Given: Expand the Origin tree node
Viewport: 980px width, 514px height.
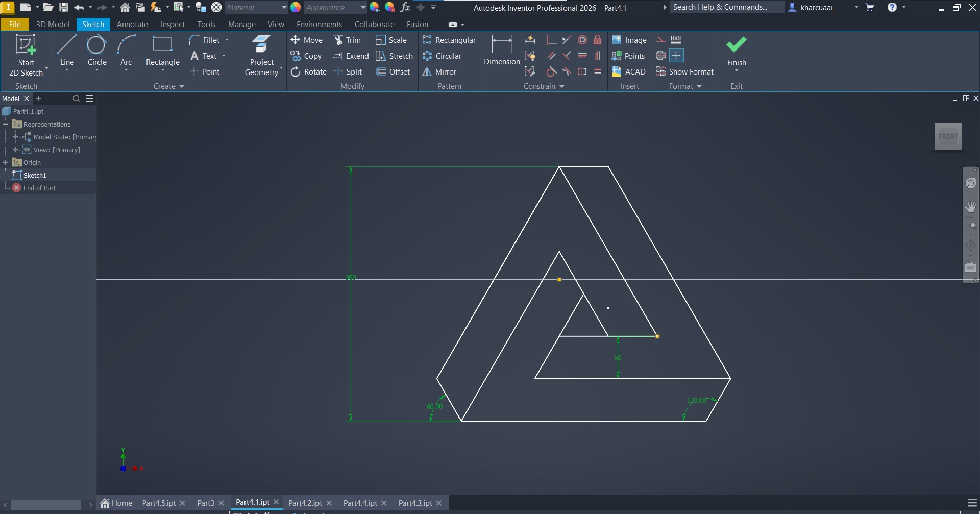Looking at the screenshot, I should coord(6,162).
